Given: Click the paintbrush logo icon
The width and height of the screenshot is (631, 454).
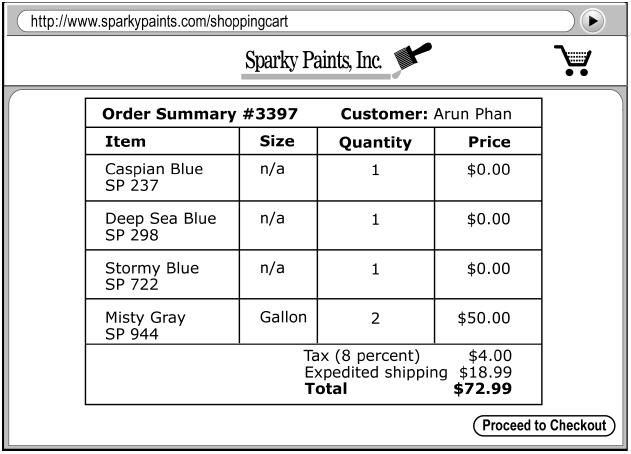Looking at the screenshot, I should pyautogui.click(x=412, y=60).
